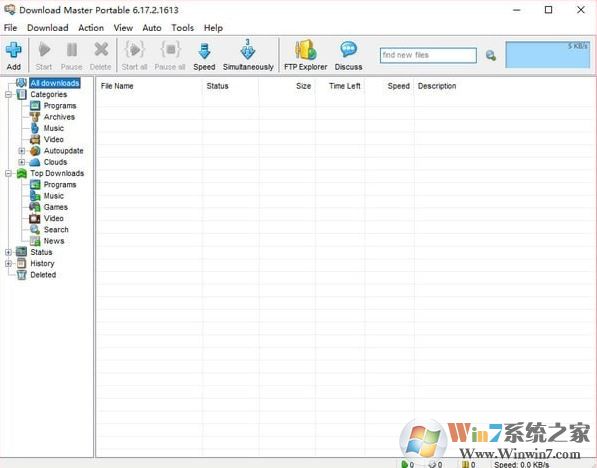Click the green active downloads status icon
Viewport: 597px width, 468px height.
404,464
